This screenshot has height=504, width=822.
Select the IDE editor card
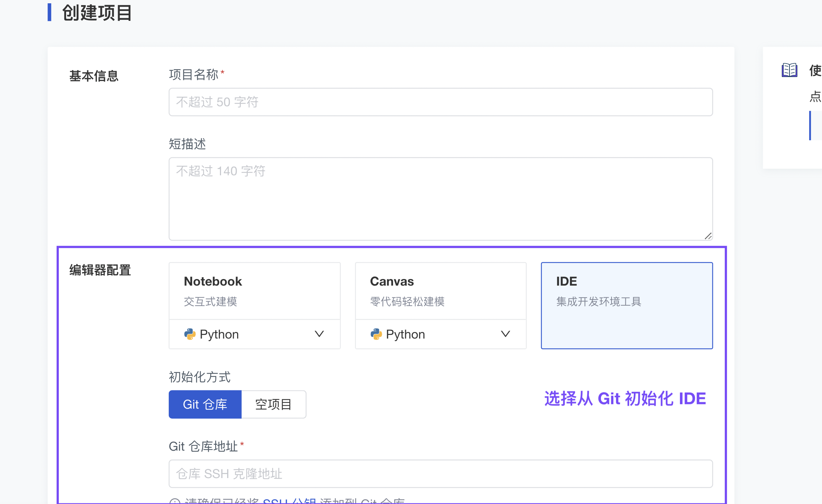click(627, 305)
